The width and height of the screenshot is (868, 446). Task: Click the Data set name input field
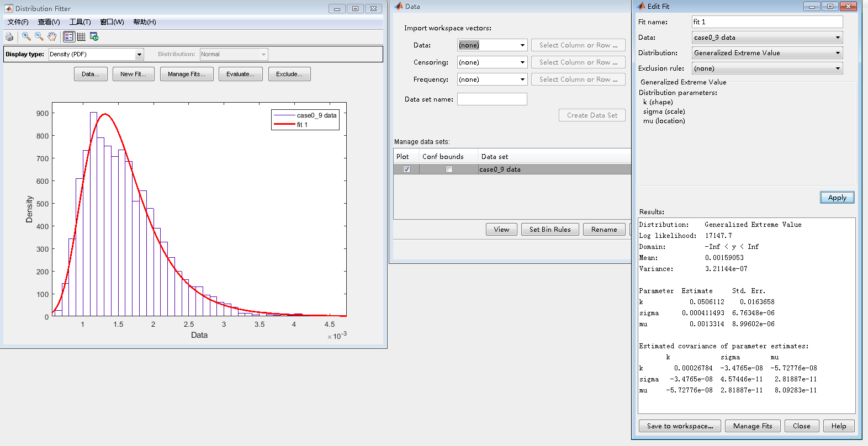[x=492, y=99]
